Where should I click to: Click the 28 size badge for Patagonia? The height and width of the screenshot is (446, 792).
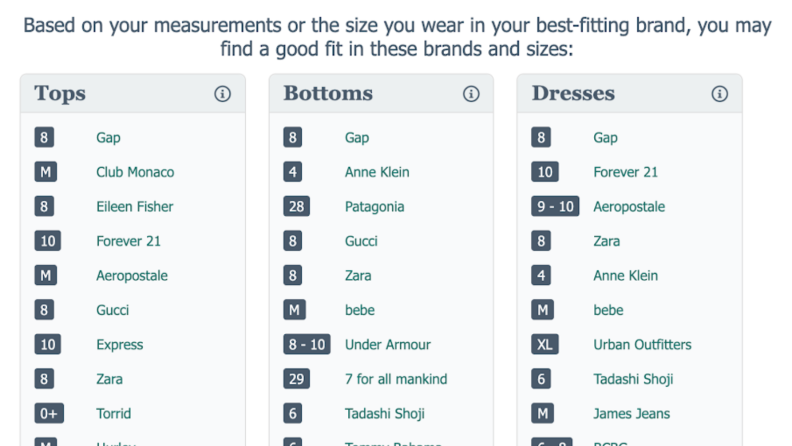[x=296, y=206]
